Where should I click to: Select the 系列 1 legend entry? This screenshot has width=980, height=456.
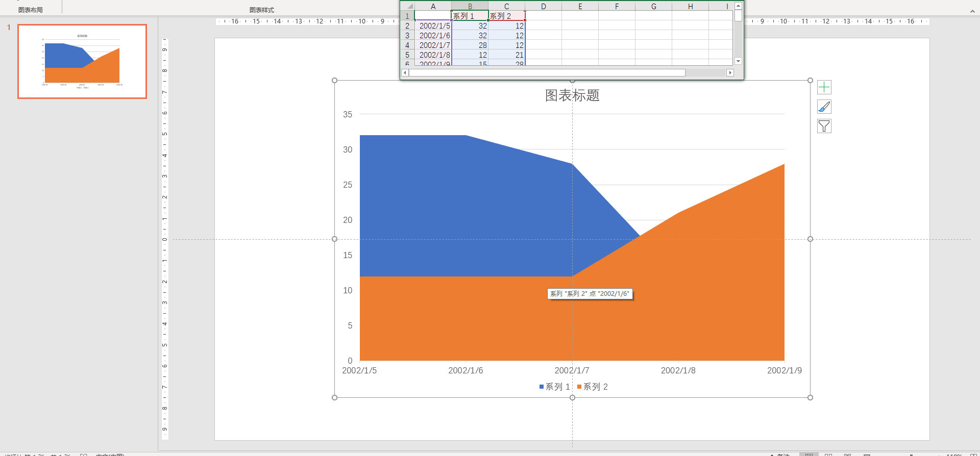[554, 387]
